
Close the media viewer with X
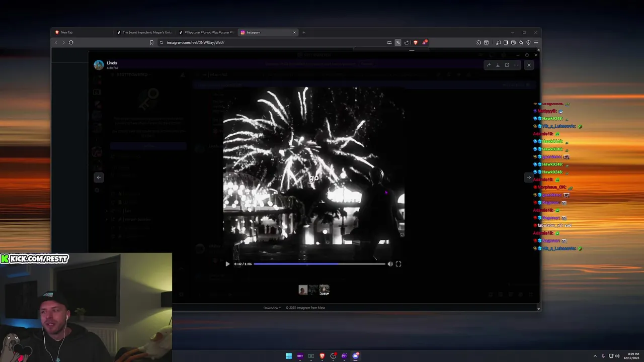529,65
